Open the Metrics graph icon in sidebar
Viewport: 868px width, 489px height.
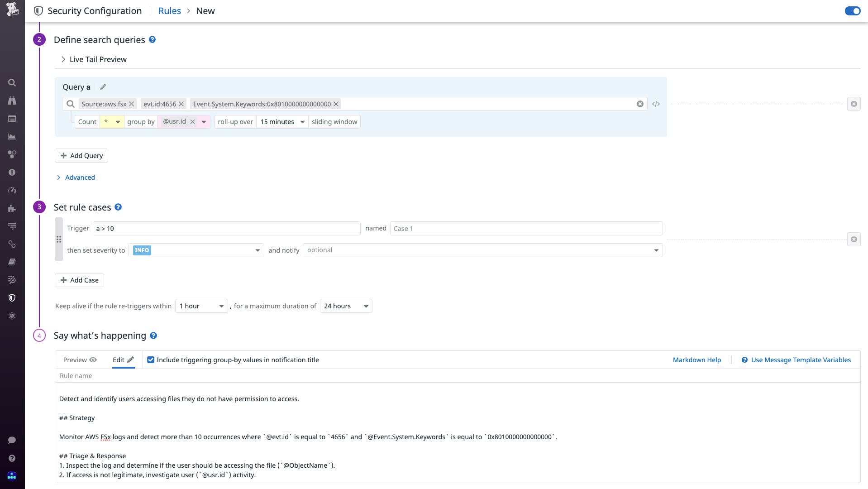(x=12, y=136)
